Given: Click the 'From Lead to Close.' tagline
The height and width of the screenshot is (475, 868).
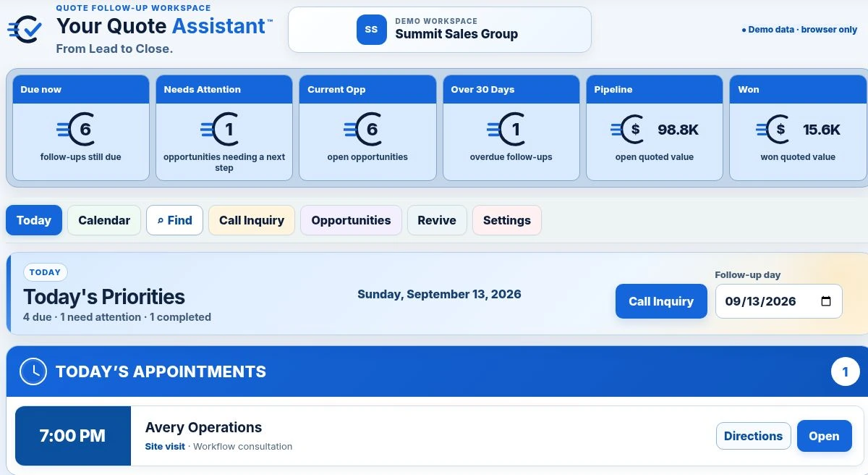Looking at the screenshot, I should [114, 49].
